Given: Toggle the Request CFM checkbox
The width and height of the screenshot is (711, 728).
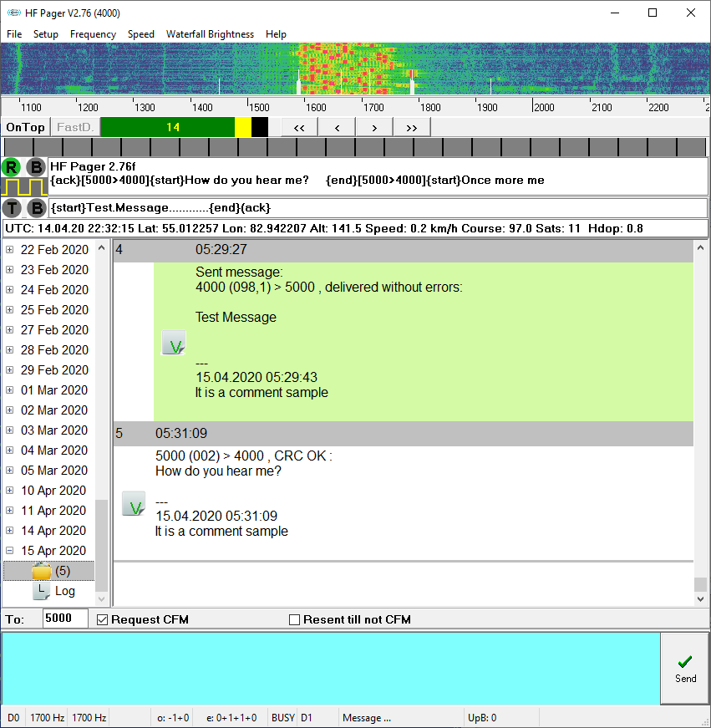Looking at the screenshot, I should (104, 619).
